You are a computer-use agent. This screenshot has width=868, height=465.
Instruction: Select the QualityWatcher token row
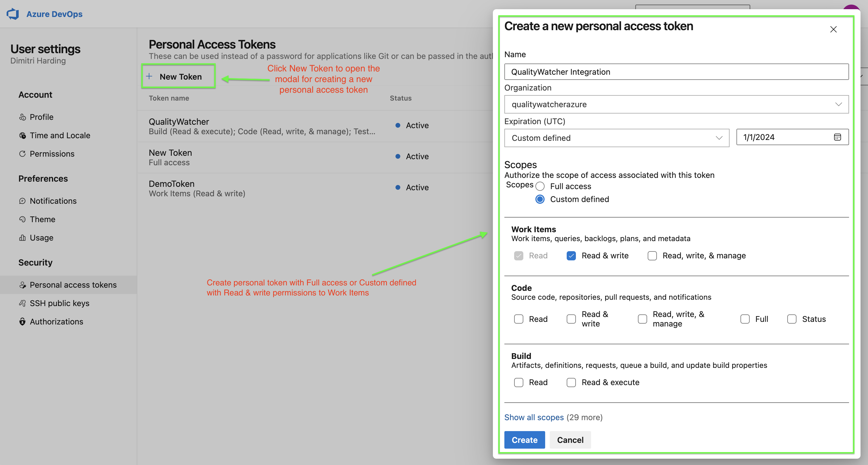(315, 126)
